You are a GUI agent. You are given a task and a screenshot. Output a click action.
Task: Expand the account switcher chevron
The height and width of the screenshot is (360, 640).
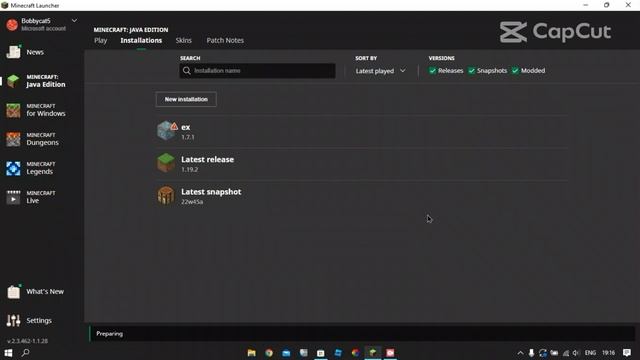74,20
